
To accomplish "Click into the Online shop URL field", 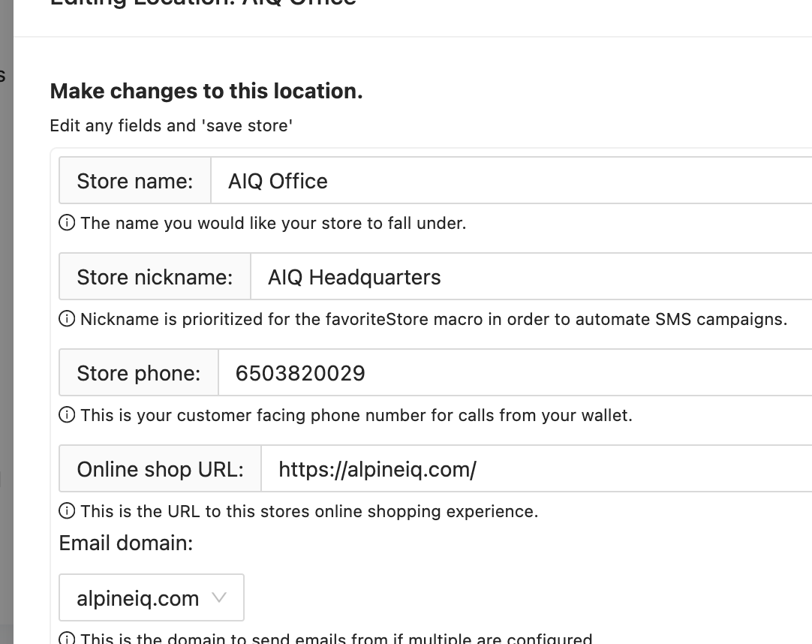I will click(537, 469).
